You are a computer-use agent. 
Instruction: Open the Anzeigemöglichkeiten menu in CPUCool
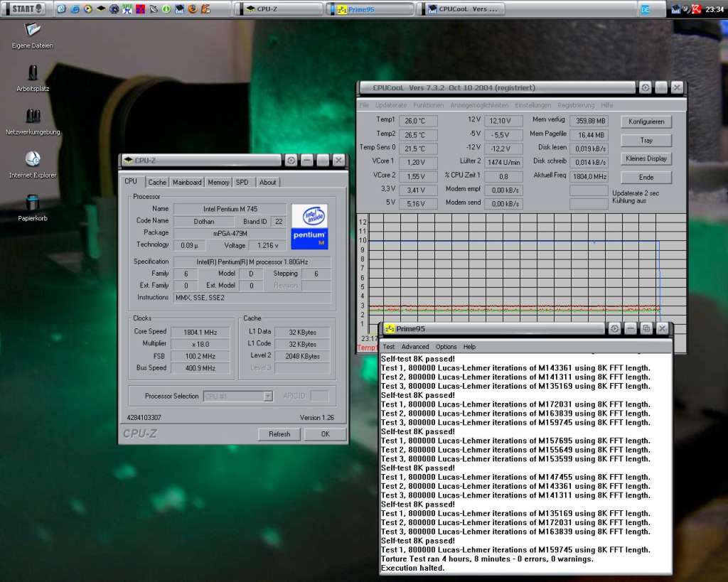(x=480, y=105)
